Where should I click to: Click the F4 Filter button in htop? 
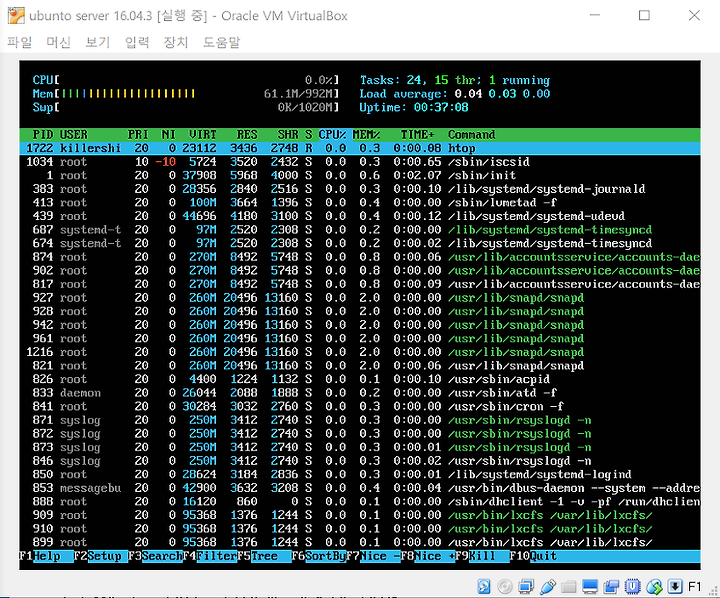(x=210, y=556)
